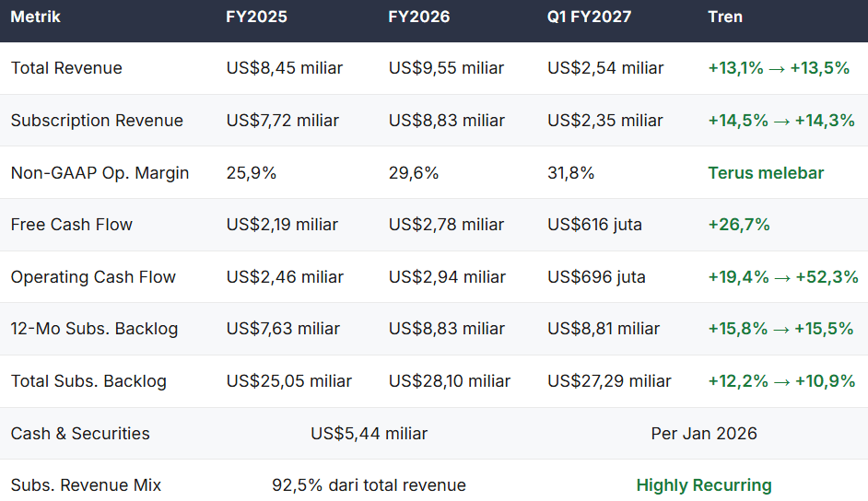Select the 31,8% margin value

click(x=570, y=173)
